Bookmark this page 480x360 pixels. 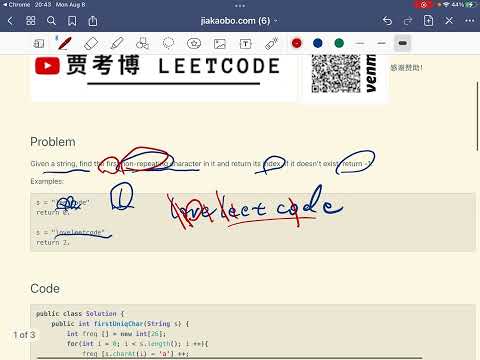[72, 21]
